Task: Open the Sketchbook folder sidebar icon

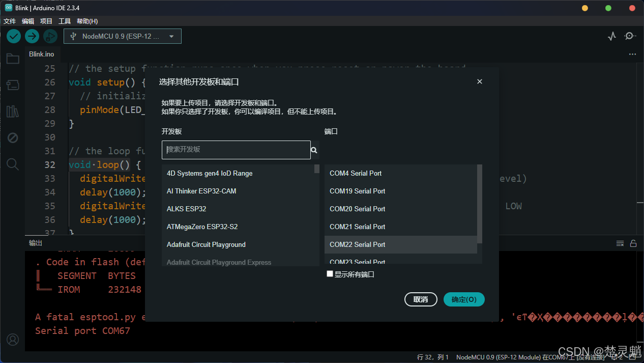Action: click(13, 59)
